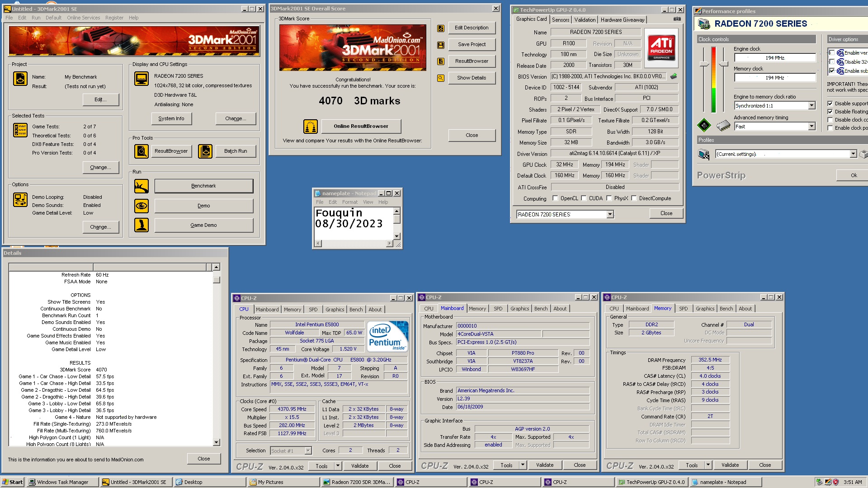Take a GPU-Z screenshot with the camera icon
Image resolution: width=868 pixels, height=488 pixels.
(677, 19)
